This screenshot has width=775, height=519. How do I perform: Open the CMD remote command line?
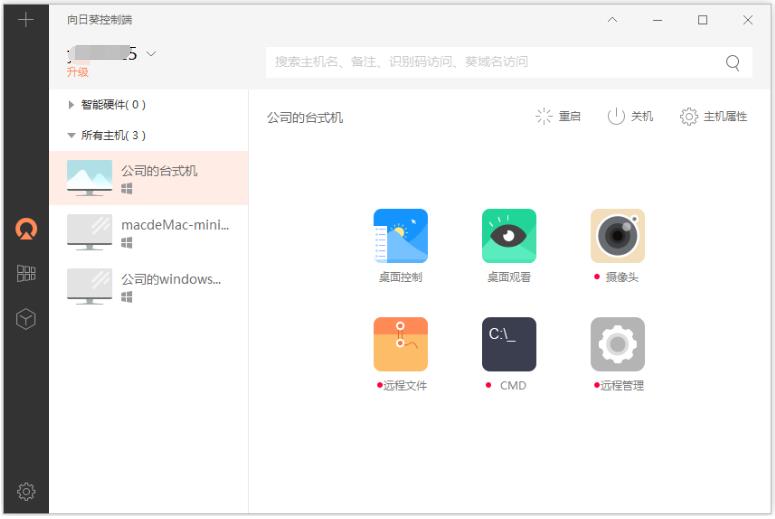509,354
